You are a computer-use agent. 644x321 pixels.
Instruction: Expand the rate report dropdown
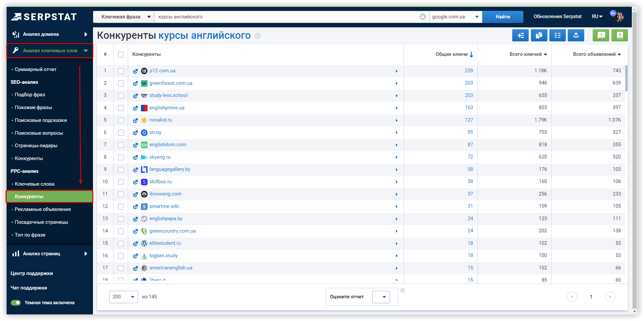(381, 297)
